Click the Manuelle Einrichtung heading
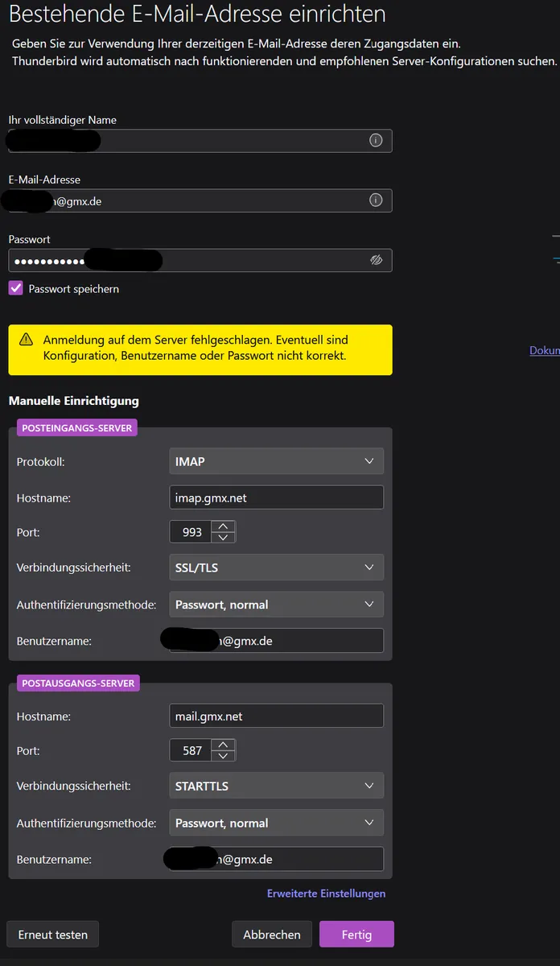This screenshot has height=966, width=560. tap(73, 400)
